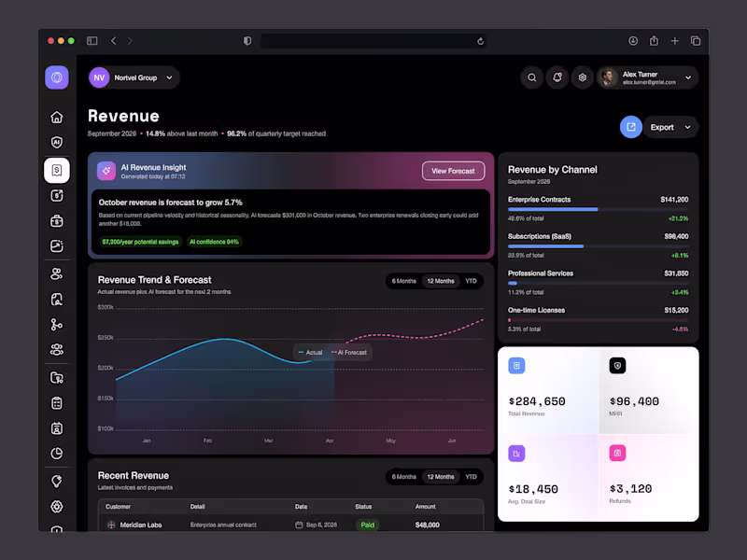Select 6 Months in Recent Revenue

click(x=404, y=477)
